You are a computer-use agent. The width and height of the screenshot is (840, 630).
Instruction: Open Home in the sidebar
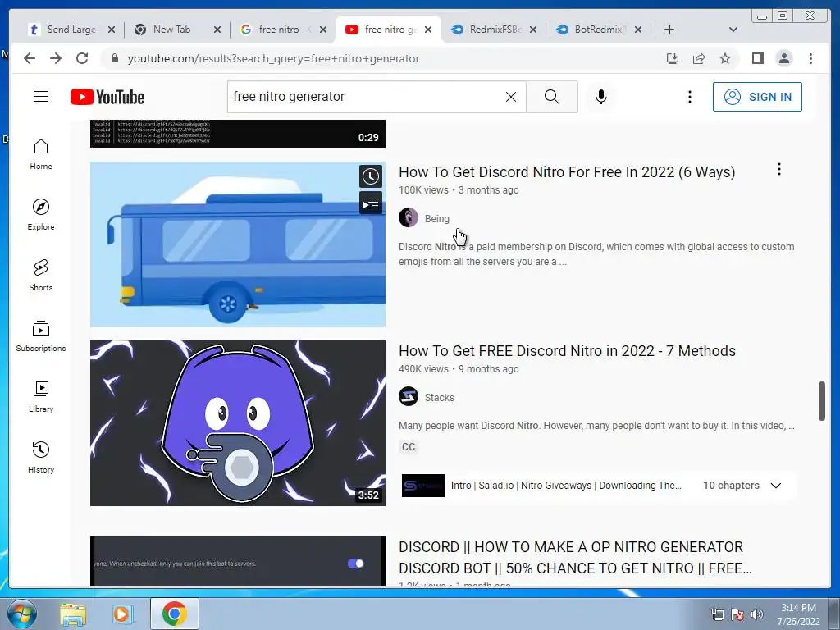(41, 154)
